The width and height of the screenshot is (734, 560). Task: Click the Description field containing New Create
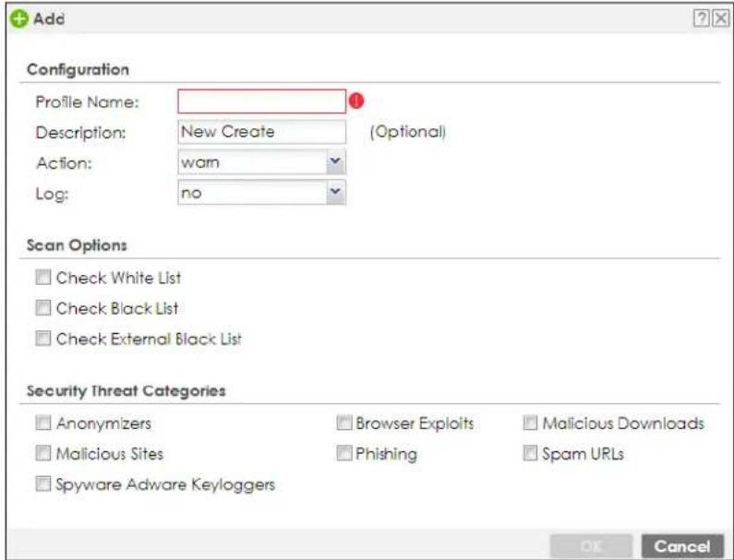point(261,131)
